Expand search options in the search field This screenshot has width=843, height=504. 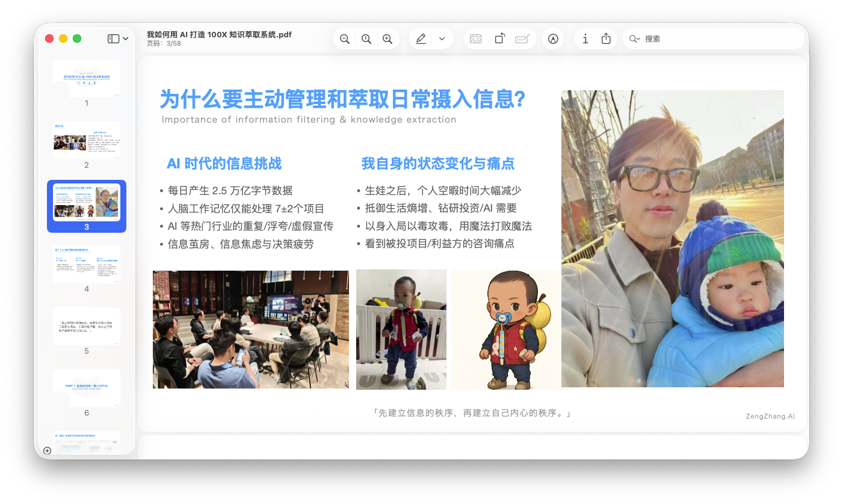tap(634, 39)
